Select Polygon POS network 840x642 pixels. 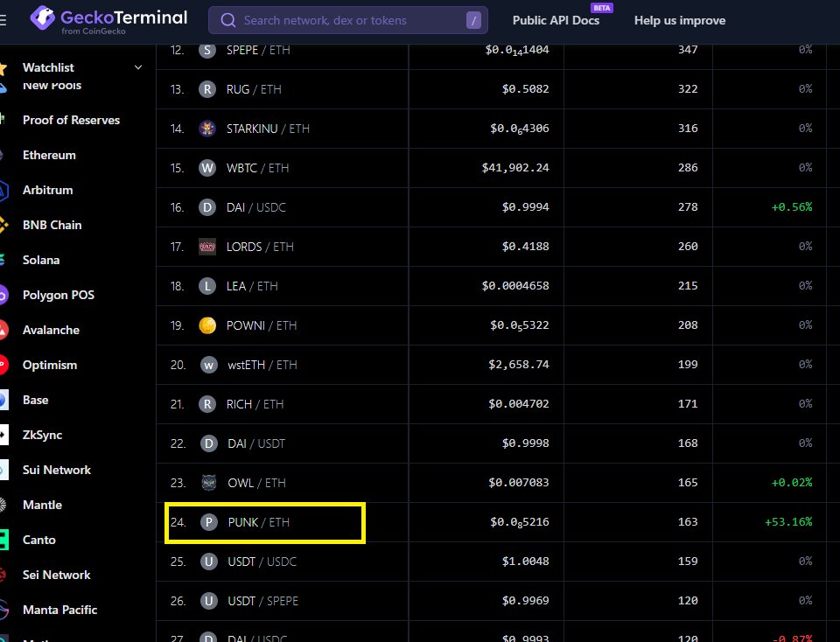(x=59, y=295)
